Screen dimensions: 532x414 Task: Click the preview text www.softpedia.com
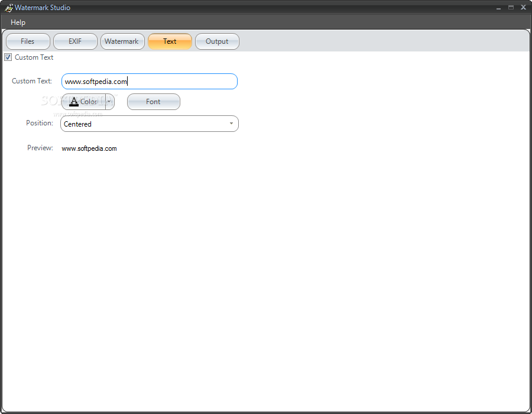[x=89, y=148]
